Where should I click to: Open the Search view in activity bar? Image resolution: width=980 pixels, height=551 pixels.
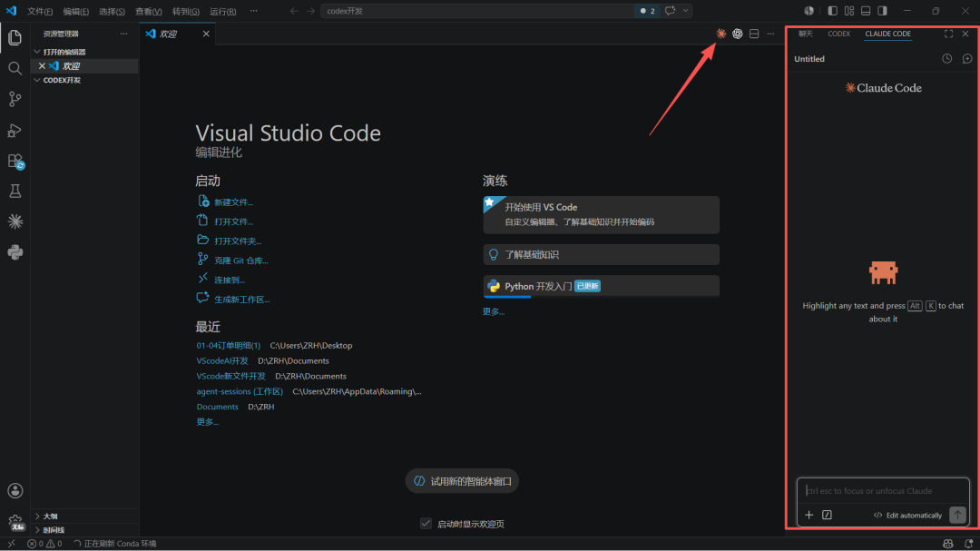(15, 68)
